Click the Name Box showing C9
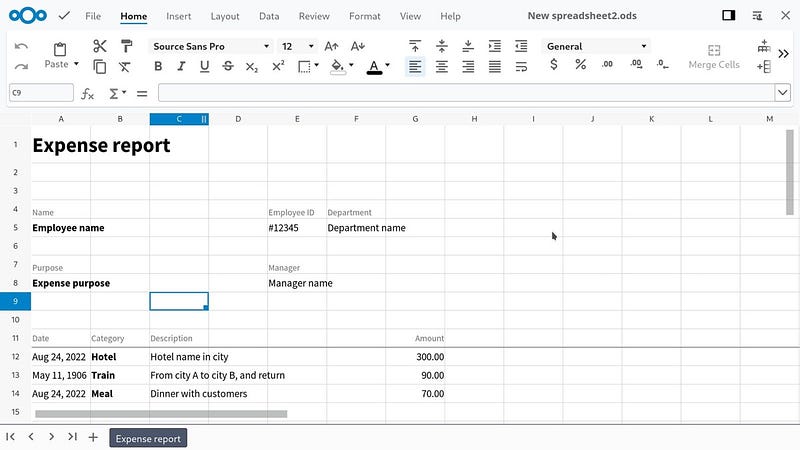800x450 pixels. tap(41, 93)
